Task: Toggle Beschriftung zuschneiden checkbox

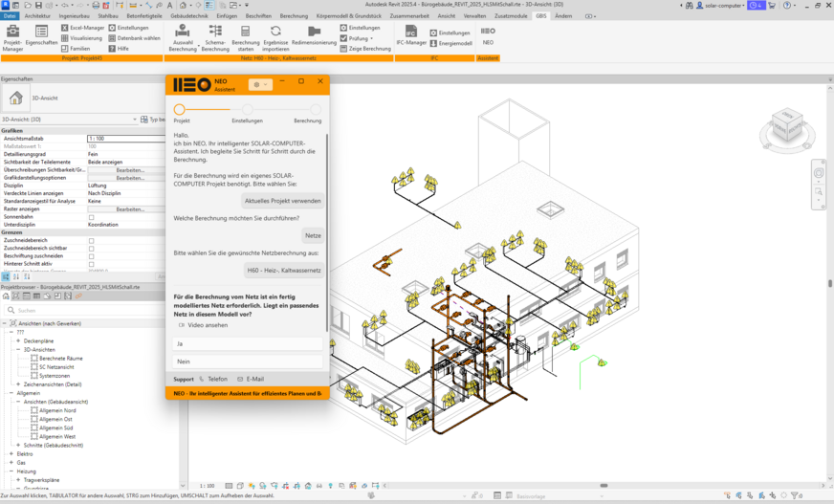Action: click(x=91, y=256)
